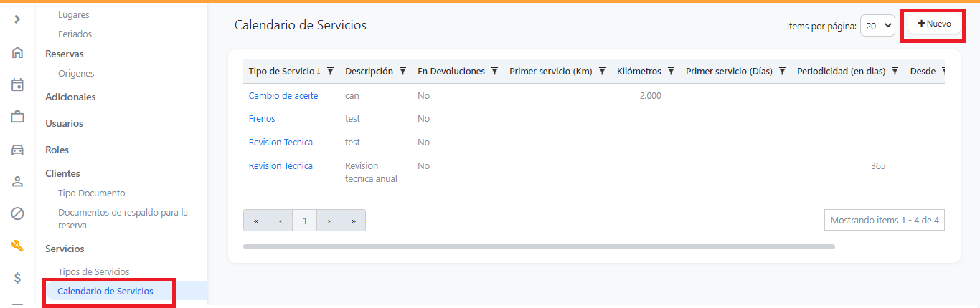This screenshot has width=980, height=308.
Task: Open the car vehicles icon
Action: 17,150
